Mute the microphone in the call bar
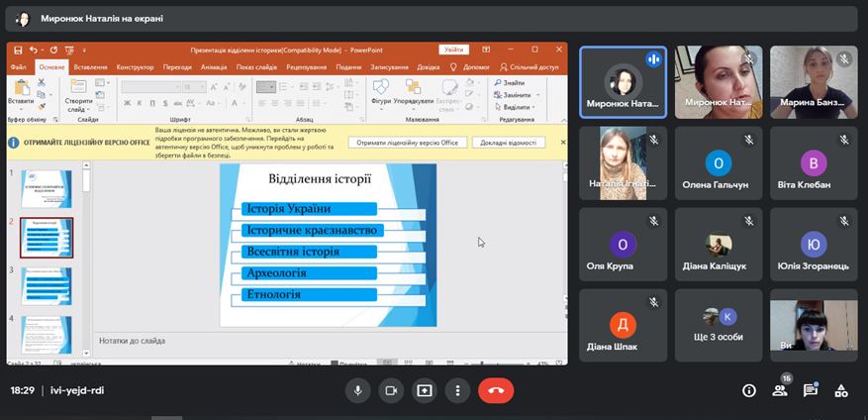868x420 pixels. [358, 390]
